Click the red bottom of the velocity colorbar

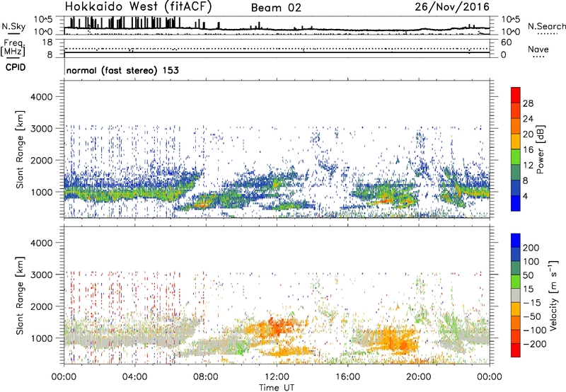click(516, 350)
